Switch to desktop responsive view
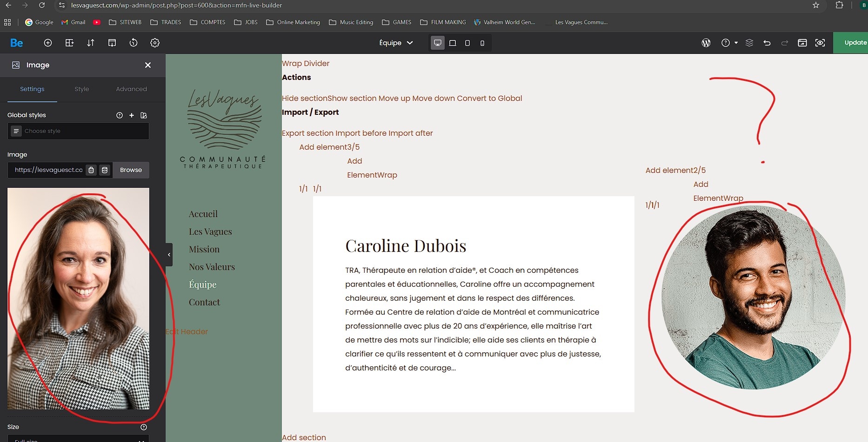This screenshot has height=442, width=868. (438, 43)
